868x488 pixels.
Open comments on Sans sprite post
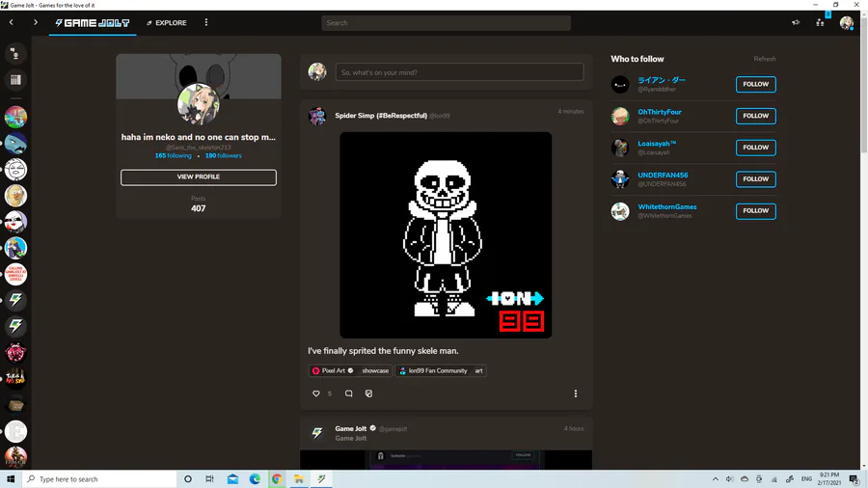(349, 393)
